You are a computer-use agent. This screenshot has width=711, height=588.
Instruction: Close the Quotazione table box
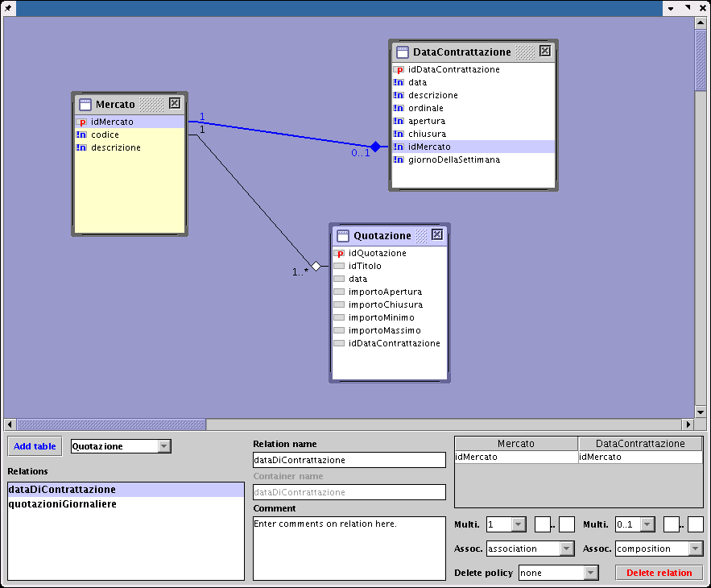(436, 234)
